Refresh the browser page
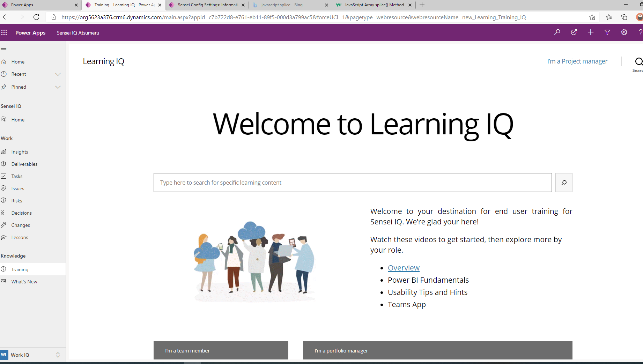643x364 pixels. 36,17
